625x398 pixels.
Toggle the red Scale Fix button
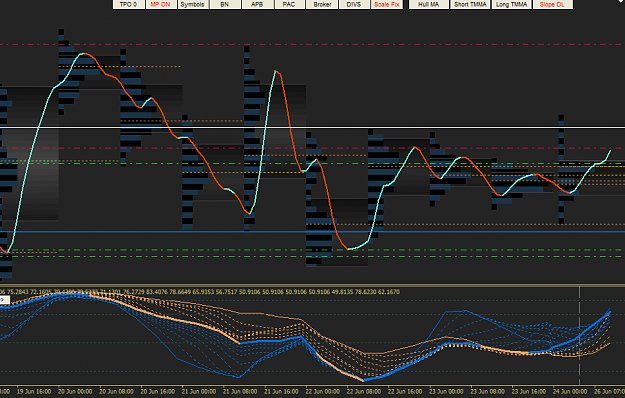pyautogui.click(x=387, y=4)
